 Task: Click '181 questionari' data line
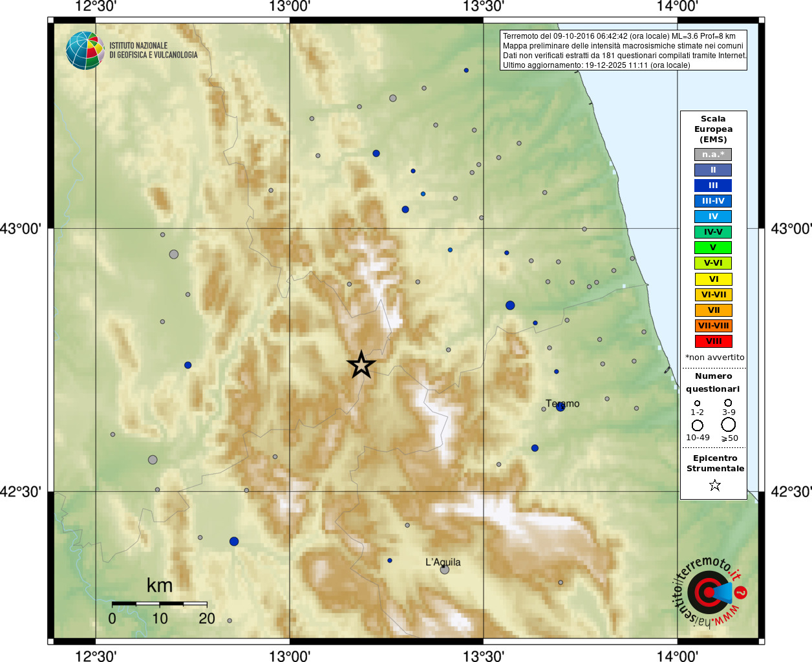pos(625,56)
